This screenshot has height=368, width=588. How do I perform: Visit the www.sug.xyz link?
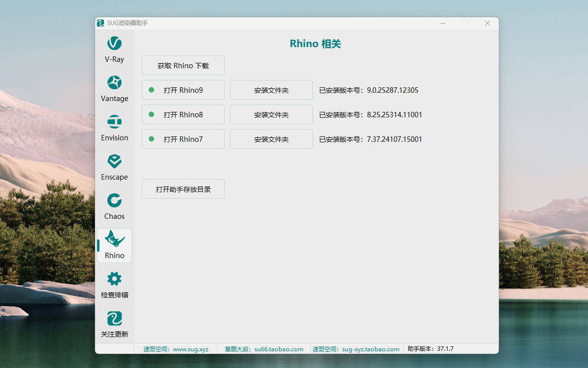[x=190, y=349]
